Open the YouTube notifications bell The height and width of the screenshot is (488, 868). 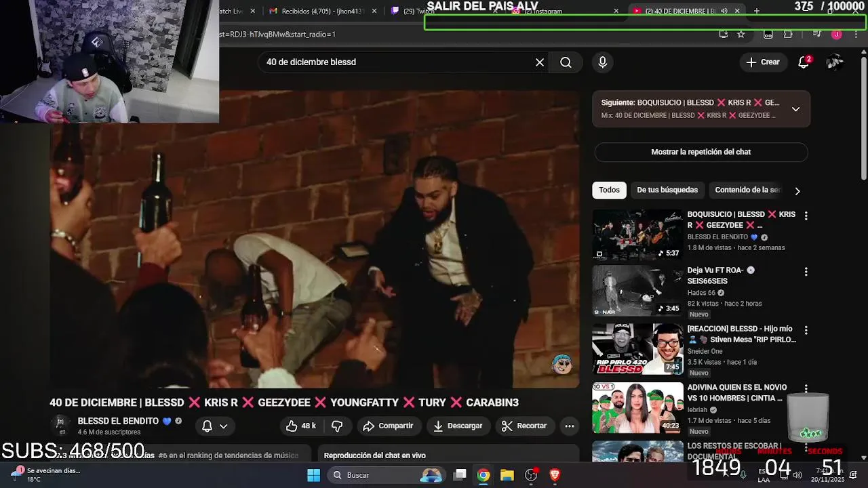pos(804,62)
